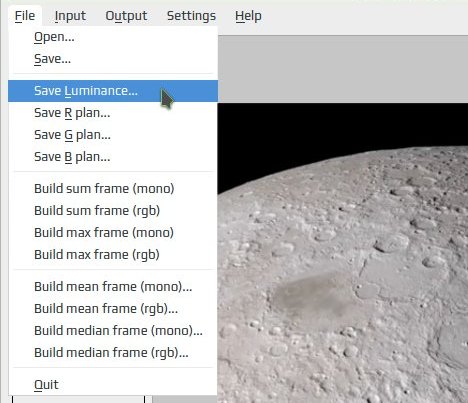Select Quit from the File menu

point(113,385)
